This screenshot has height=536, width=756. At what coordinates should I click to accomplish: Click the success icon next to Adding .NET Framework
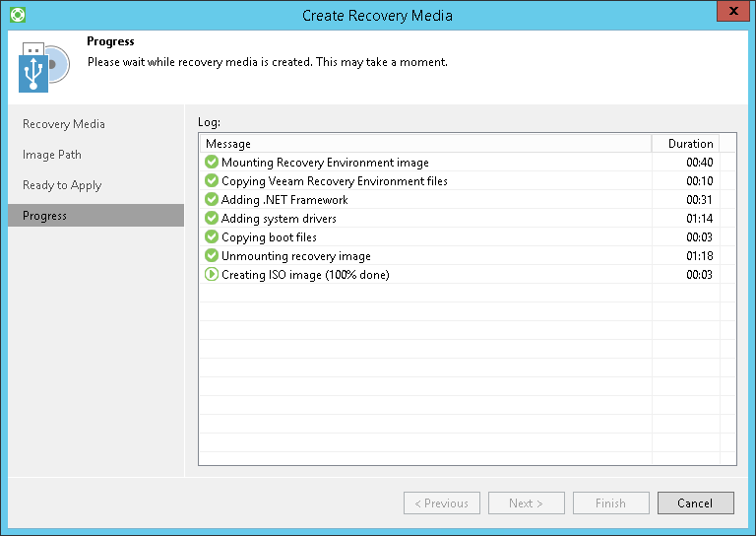[211, 200]
